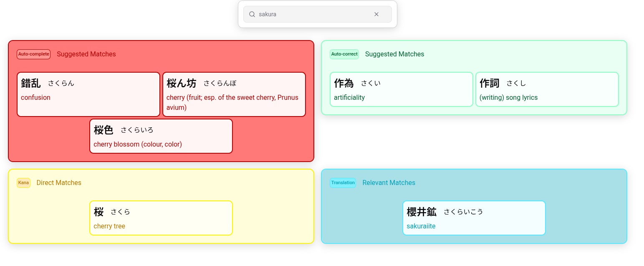Expand the 桜ん坊 cherry fruit entry
The height and width of the screenshot is (266, 644).
point(234,94)
